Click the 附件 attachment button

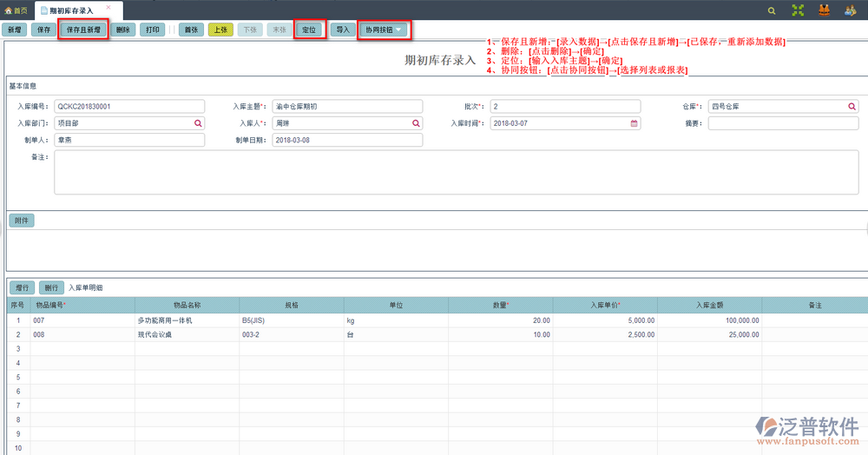tap(22, 221)
